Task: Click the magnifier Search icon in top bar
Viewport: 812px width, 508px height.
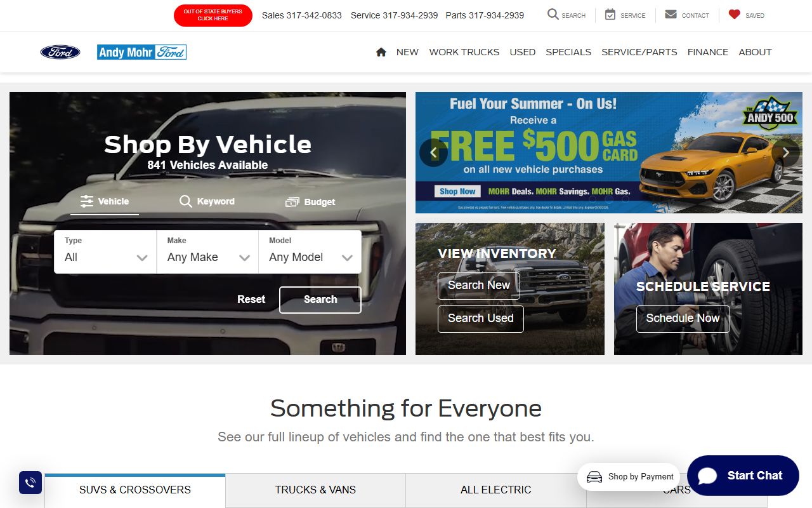Action: click(553, 14)
